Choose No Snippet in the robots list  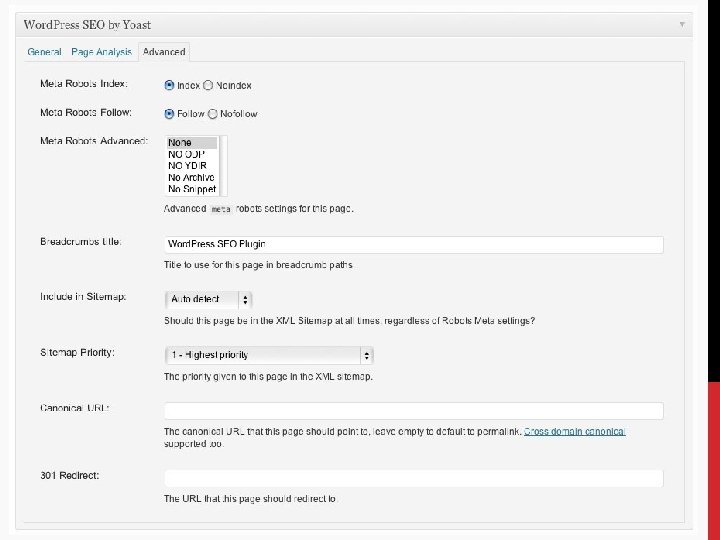[x=190, y=188]
